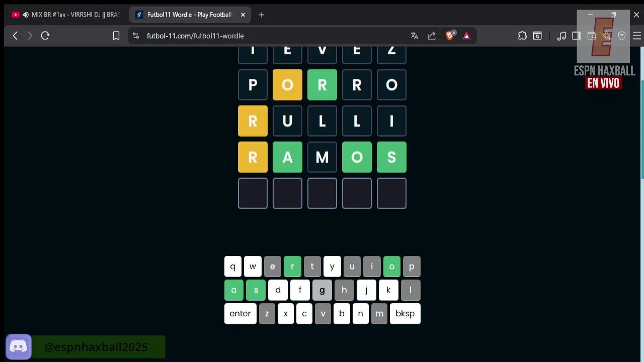This screenshot has height=362, width=644.
Task: Tap the gray p key
Action: click(412, 266)
